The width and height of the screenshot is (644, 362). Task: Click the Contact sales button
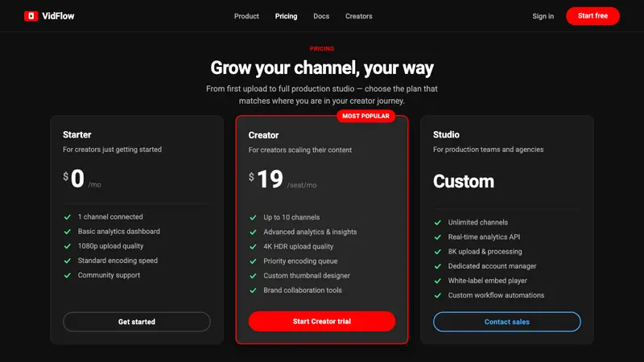point(507,322)
